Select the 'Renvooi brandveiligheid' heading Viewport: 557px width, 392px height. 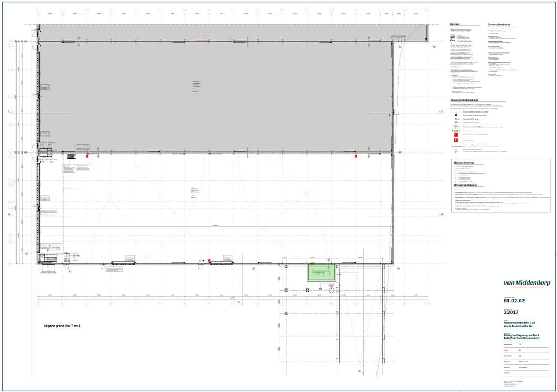click(464, 100)
